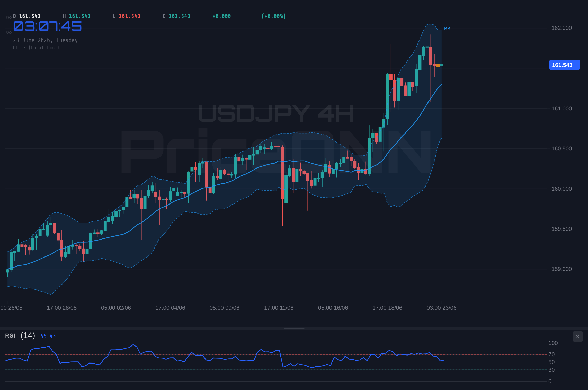588x390 pixels.
Task: Toggle the OHLC row eye icon
Action: click(9, 17)
